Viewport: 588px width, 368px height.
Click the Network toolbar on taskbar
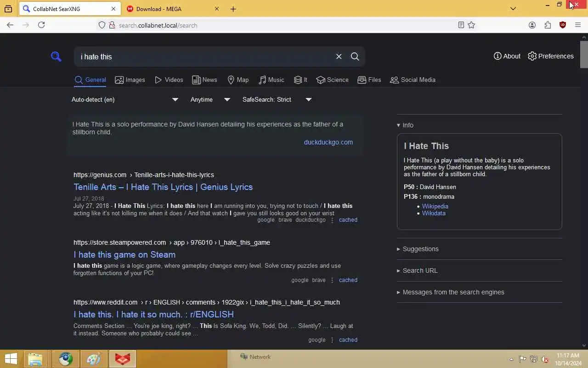point(256,356)
